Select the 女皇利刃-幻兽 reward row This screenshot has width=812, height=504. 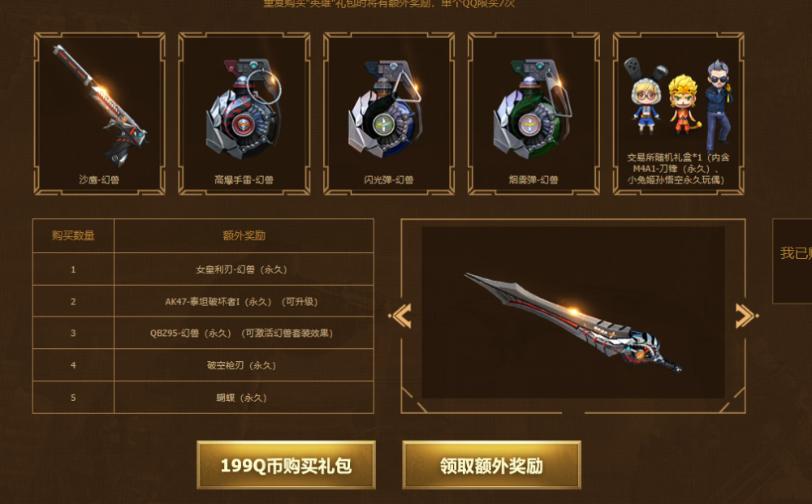pyautogui.click(x=203, y=269)
